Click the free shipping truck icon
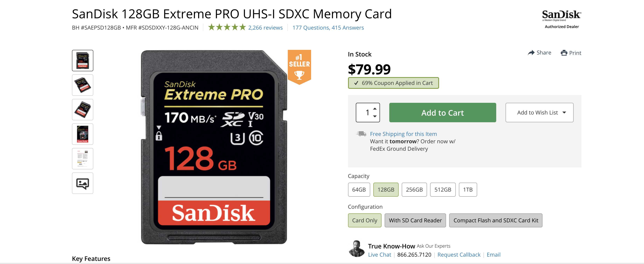Viewport: 644px width, 264px height. pyautogui.click(x=361, y=134)
